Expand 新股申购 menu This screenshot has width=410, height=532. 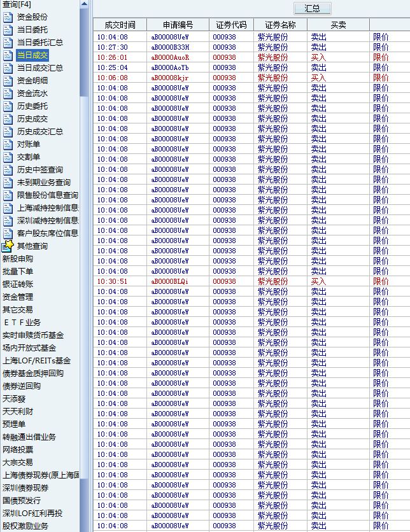click(18, 259)
